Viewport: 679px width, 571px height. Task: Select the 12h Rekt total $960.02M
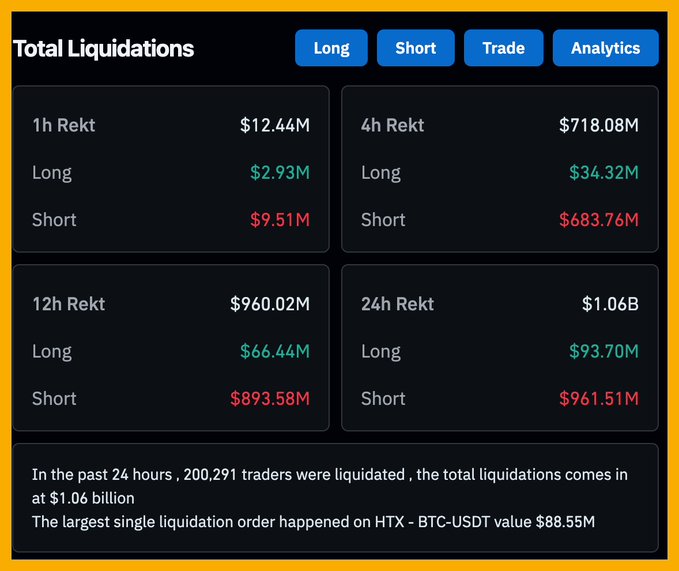(269, 303)
